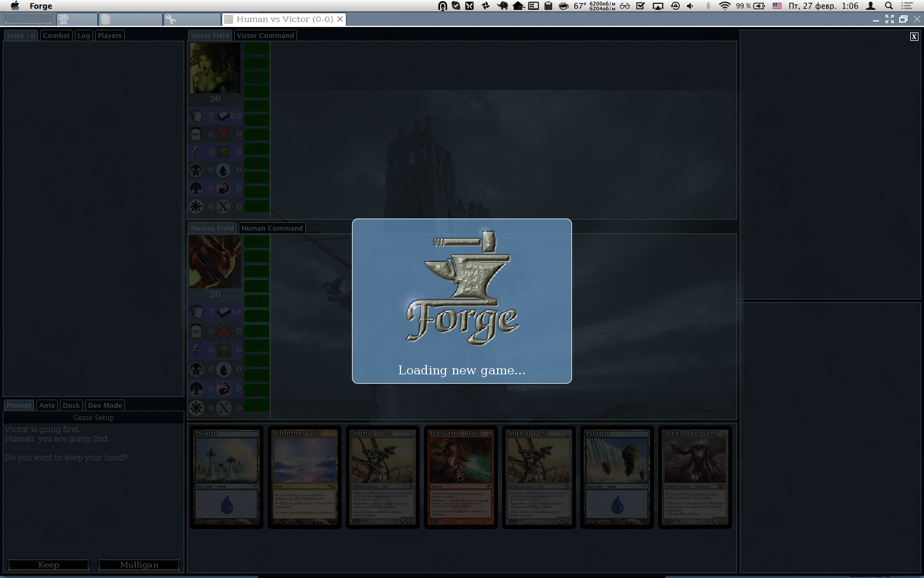Open the Dev Mode tab
The width and height of the screenshot is (924, 578).
[105, 406]
